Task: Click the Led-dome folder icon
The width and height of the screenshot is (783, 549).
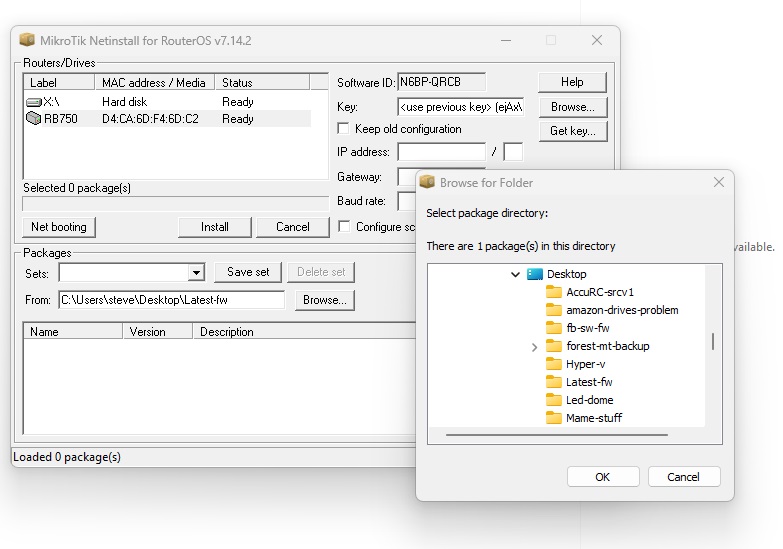Action: coord(554,400)
